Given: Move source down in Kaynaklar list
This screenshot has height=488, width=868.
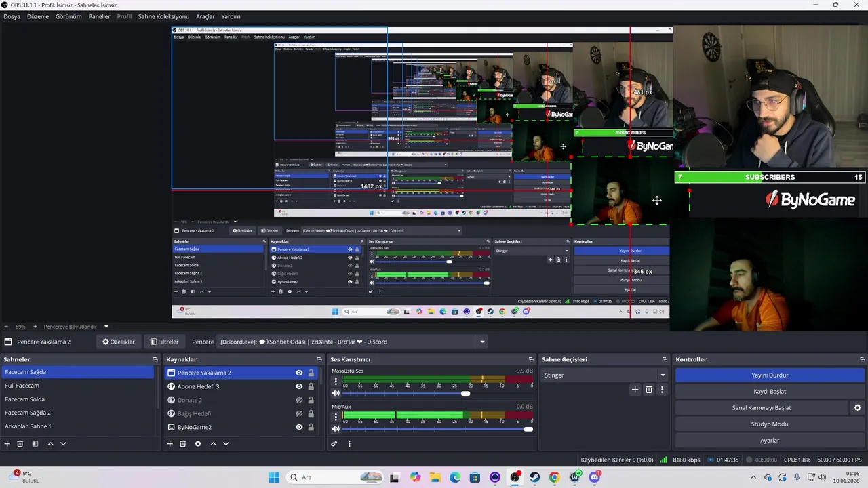Looking at the screenshot, I should click(226, 444).
